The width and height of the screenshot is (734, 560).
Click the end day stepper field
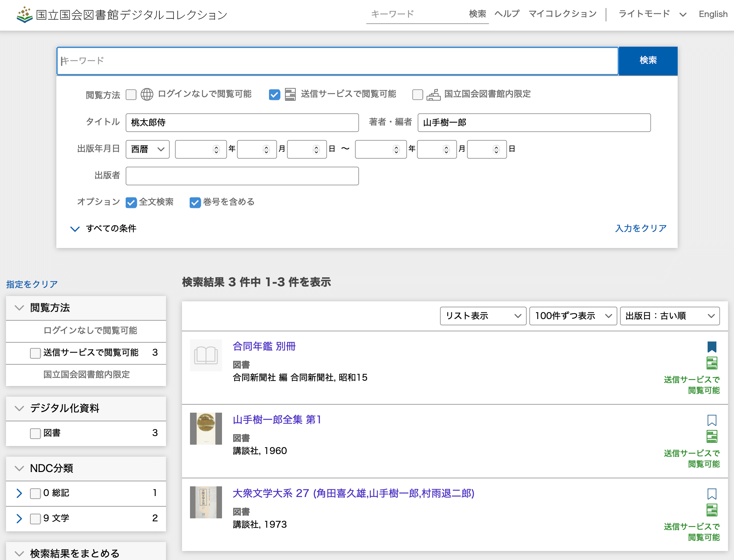[487, 149]
